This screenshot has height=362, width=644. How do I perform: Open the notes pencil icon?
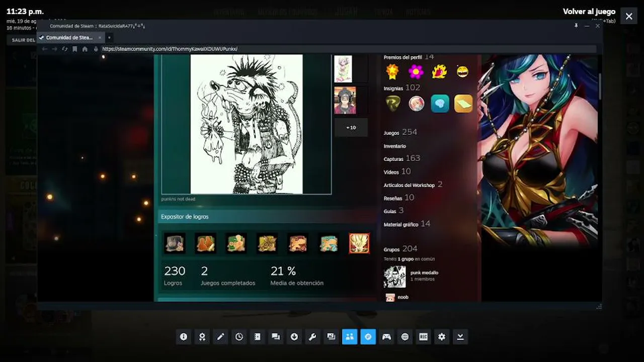tap(220, 337)
